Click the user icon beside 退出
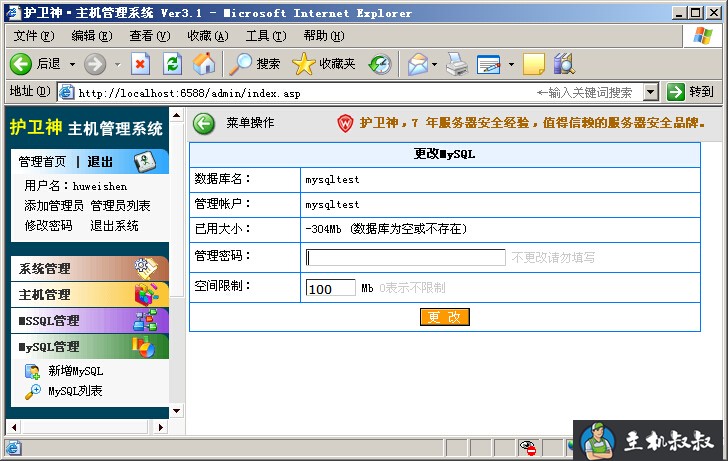The image size is (728, 461). tap(145, 162)
